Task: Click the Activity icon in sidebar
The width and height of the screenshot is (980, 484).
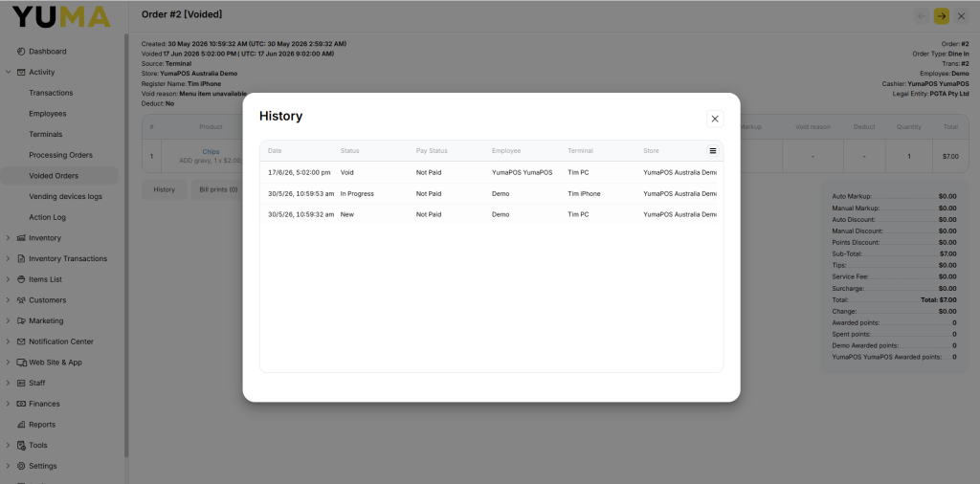Action: pos(21,72)
